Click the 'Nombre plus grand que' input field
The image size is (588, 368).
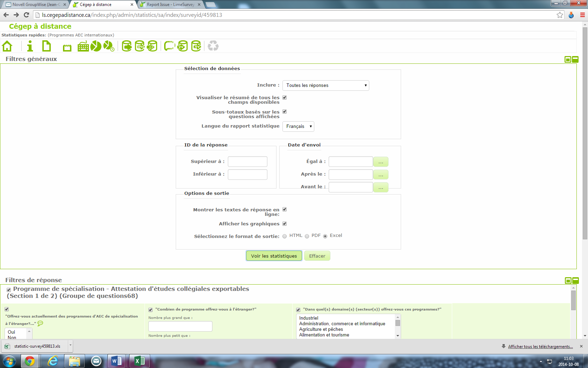(x=180, y=326)
